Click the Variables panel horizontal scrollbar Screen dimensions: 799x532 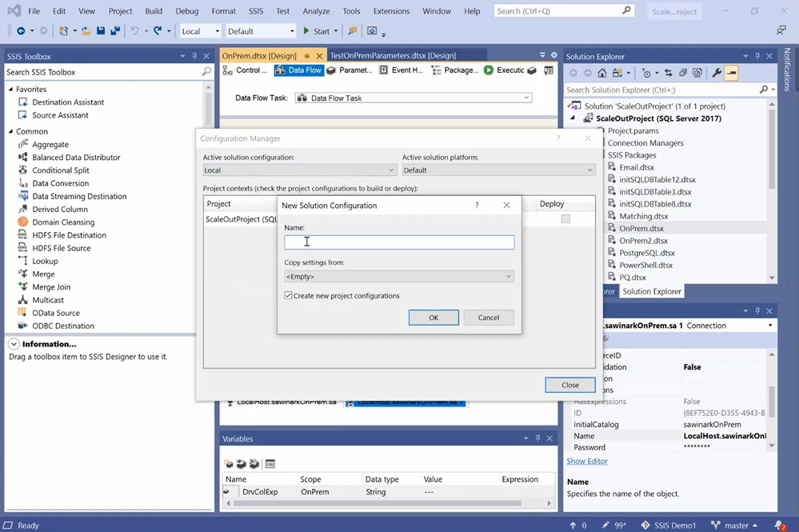(x=377, y=503)
